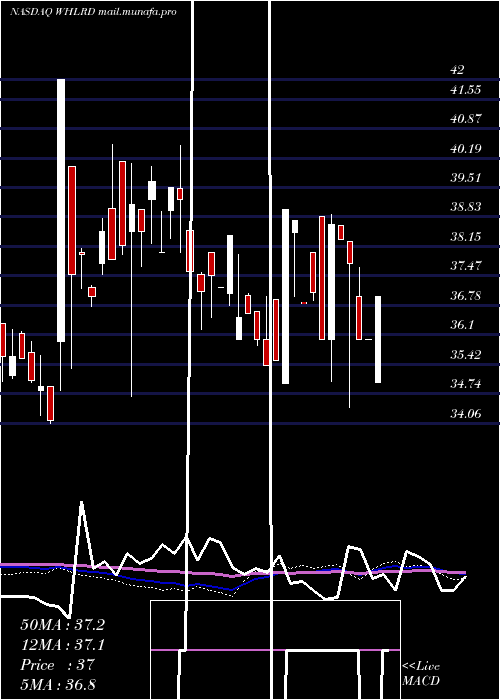The height and width of the screenshot is (700, 500).
Task: Click the tallest white candlestick reaching 42
Action: (x=61, y=210)
